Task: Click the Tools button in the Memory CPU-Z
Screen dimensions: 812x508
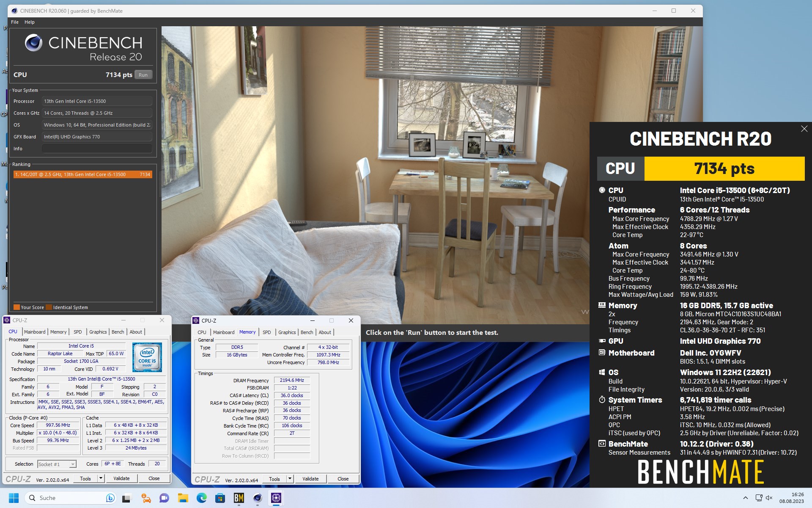Action: click(274, 479)
